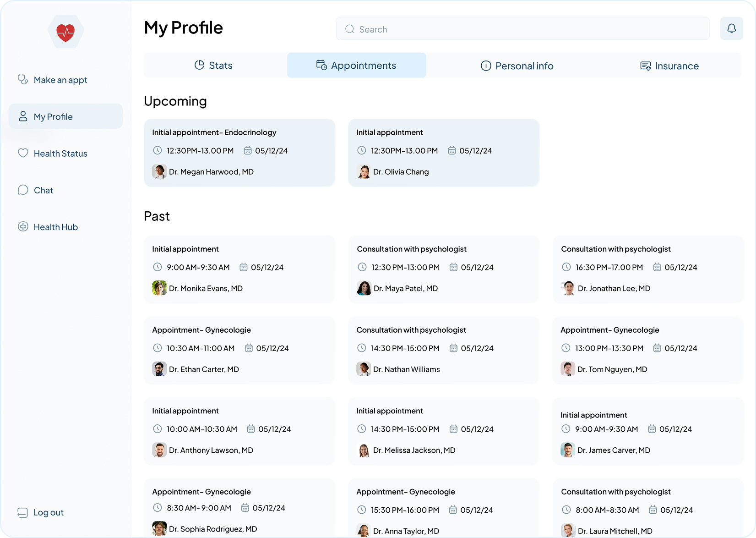Open Make an appt from the sidebar
Viewport: 756px width, 538px height.
pyautogui.click(x=60, y=79)
